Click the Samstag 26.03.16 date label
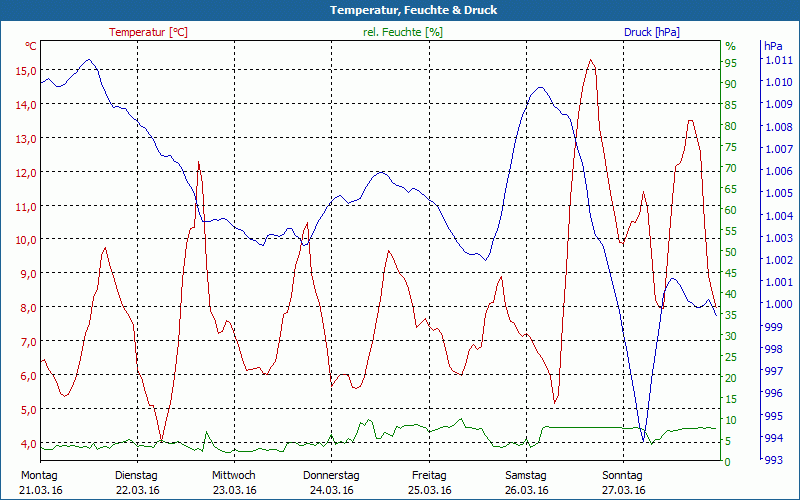This screenshot has height=500, width=800. [x=525, y=482]
